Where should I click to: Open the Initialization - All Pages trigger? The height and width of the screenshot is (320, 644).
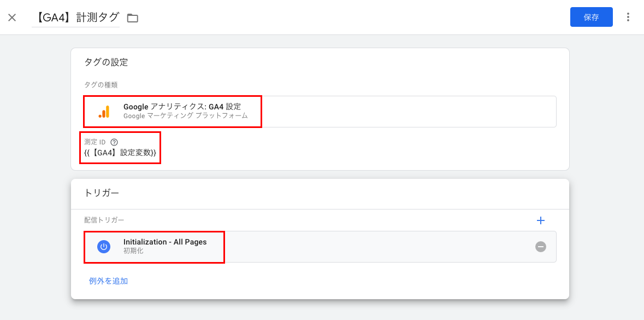coord(320,247)
